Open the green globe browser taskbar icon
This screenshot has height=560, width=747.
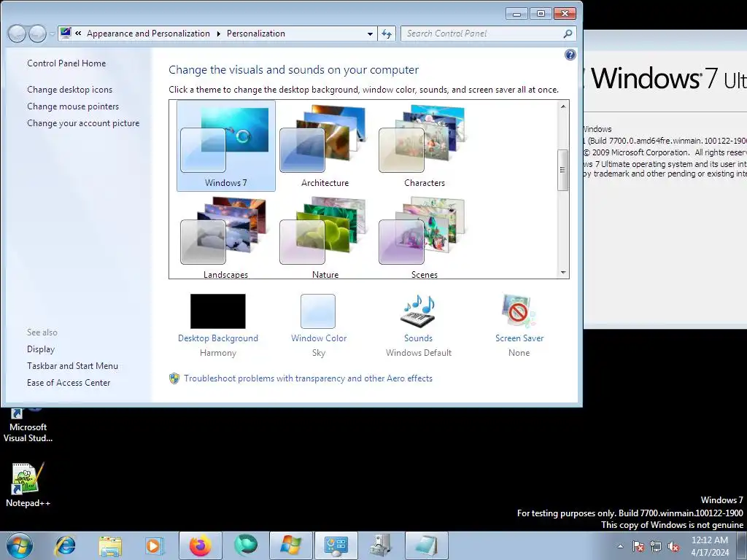(x=246, y=545)
